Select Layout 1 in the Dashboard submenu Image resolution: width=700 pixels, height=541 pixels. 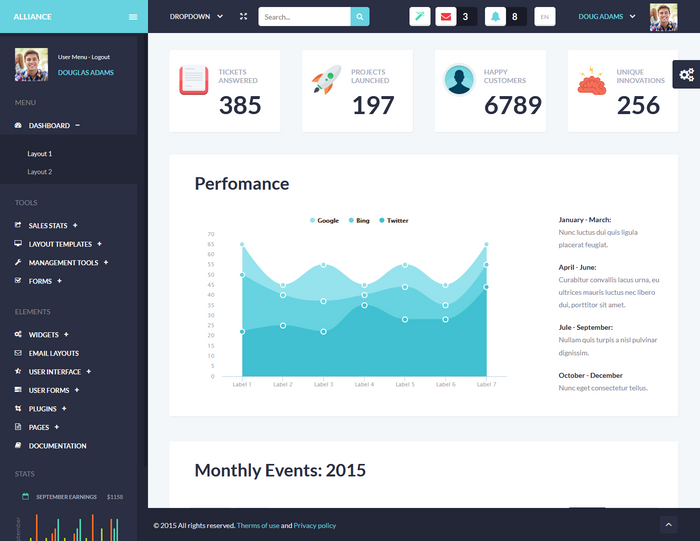(40, 154)
